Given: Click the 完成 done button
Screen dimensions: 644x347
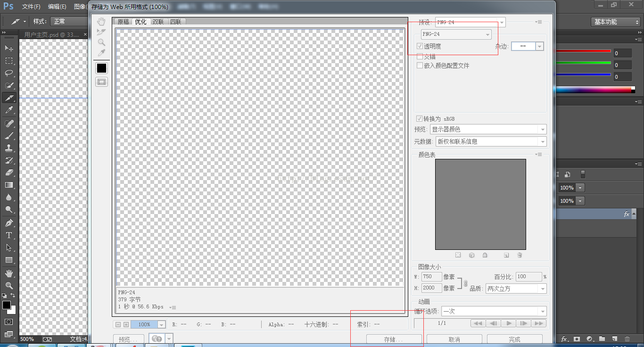Looking at the screenshot, I should pyautogui.click(x=515, y=339).
